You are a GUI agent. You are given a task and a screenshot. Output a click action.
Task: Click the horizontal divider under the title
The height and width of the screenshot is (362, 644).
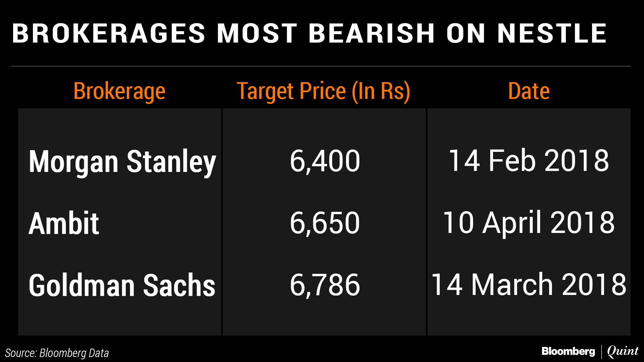(x=321, y=66)
